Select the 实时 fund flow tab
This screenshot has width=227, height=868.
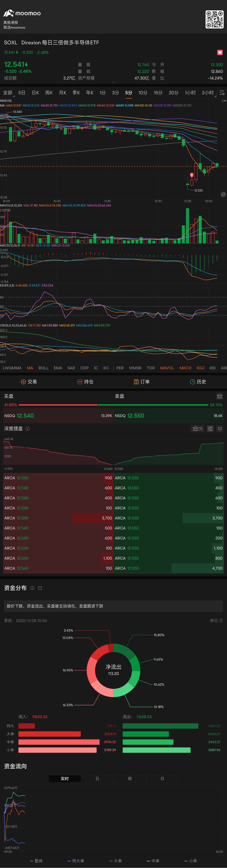[65, 779]
